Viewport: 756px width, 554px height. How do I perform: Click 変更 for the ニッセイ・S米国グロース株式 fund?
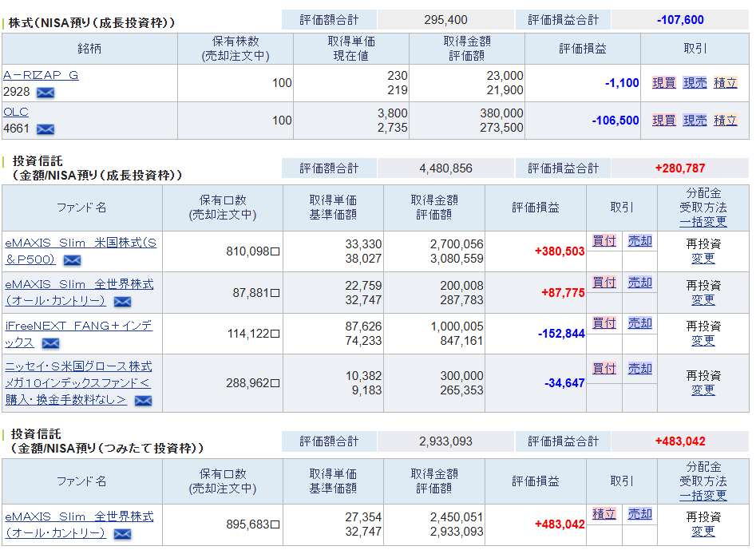click(x=703, y=390)
